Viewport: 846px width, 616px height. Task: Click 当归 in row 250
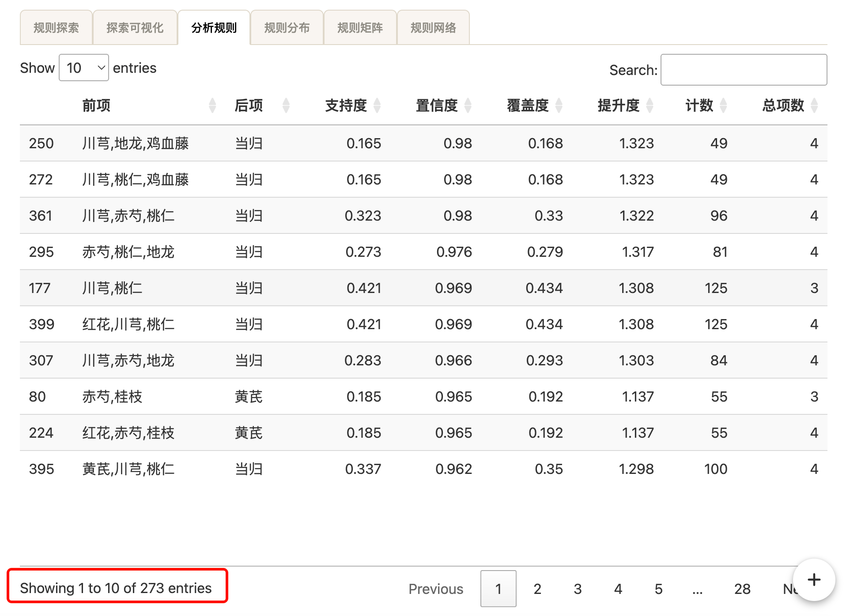coord(249,143)
